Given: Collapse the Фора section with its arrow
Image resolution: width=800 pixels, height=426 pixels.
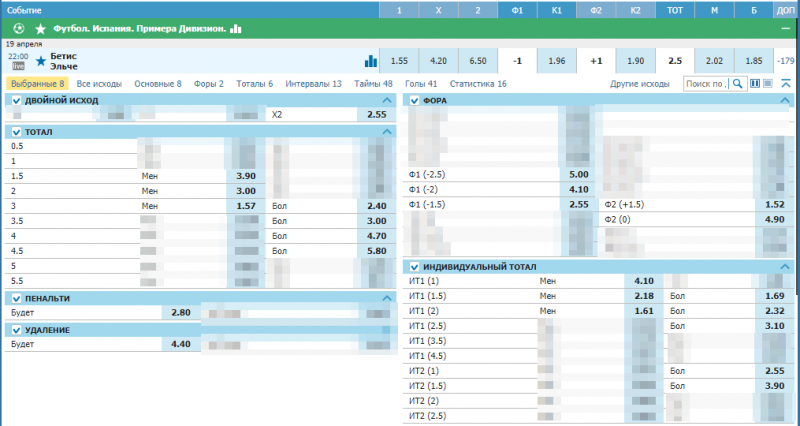Looking at the screenshot, I should (x=787, y=101).
